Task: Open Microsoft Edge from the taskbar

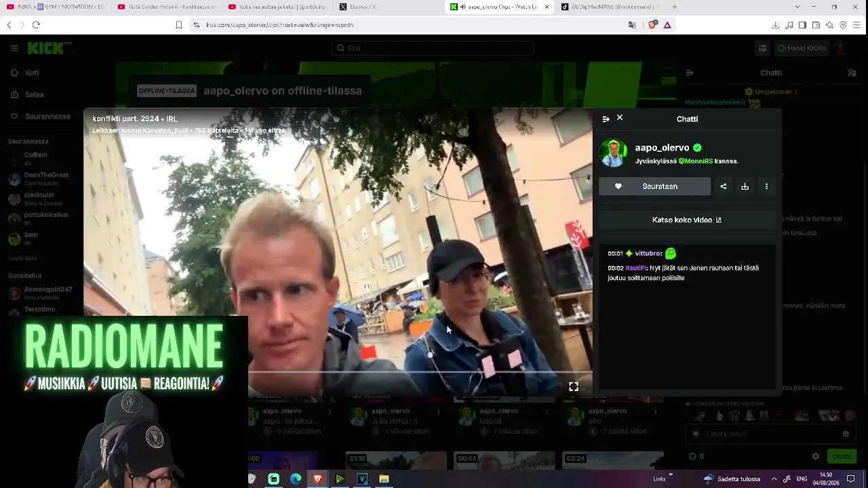Action: tap(296, 479)
